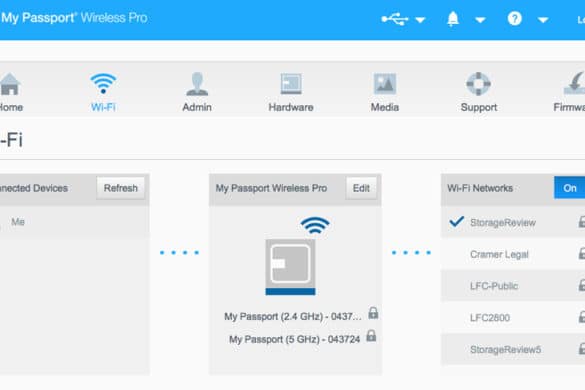Viewport: 585px width, 390px height.
Task: Toggle the Wi-Fi Networks On switch
Action: pos(570,188)
